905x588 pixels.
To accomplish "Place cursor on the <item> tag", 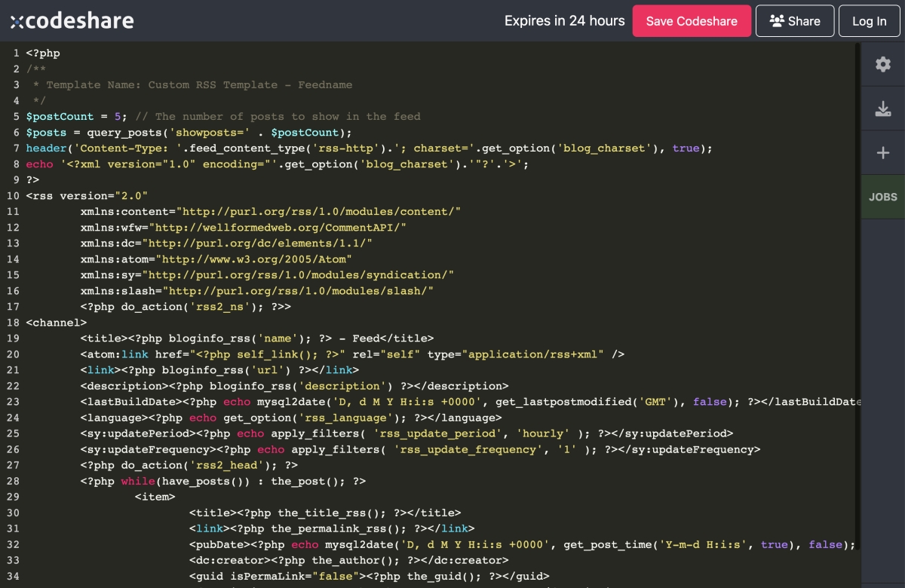I will tap(155, 497).
